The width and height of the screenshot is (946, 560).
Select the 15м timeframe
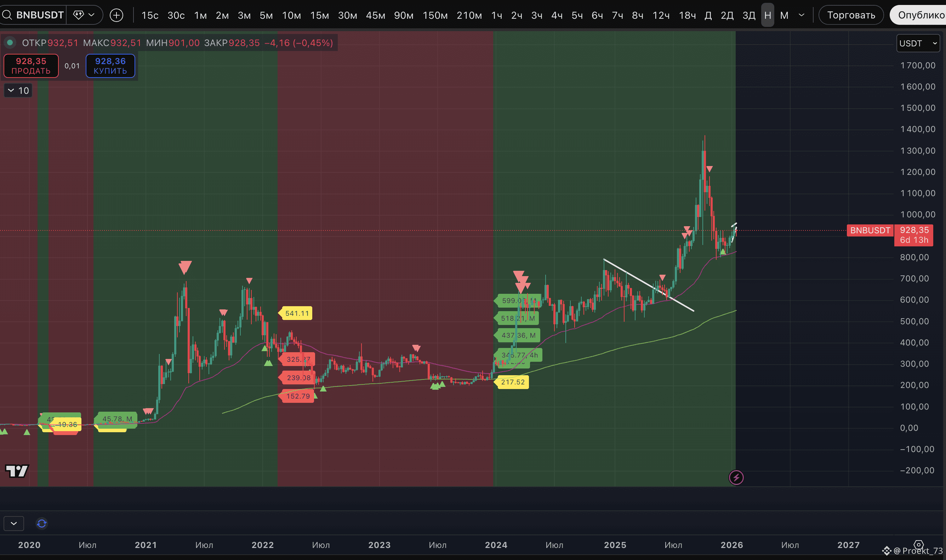pos(319,15)
